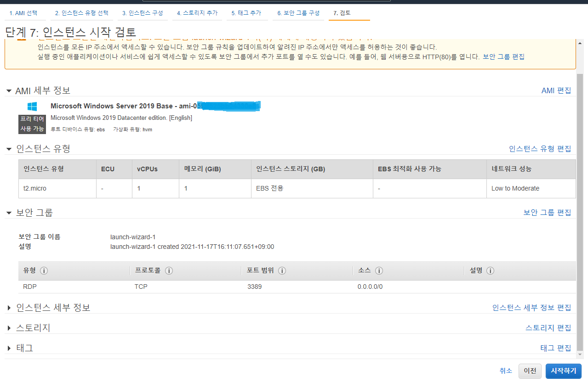The image size is (588, 388).
Task: Expand the 스토리지 section
Action: (9, 328)
